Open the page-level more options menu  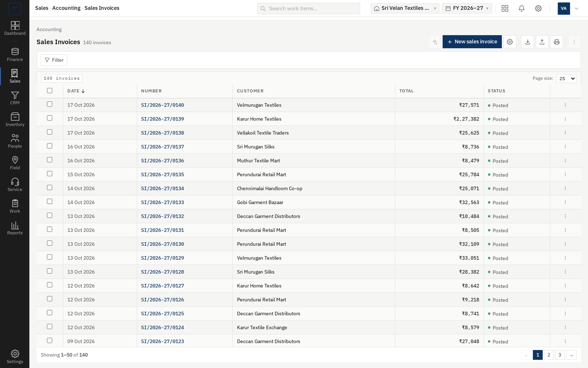click(x=574, y=42)
